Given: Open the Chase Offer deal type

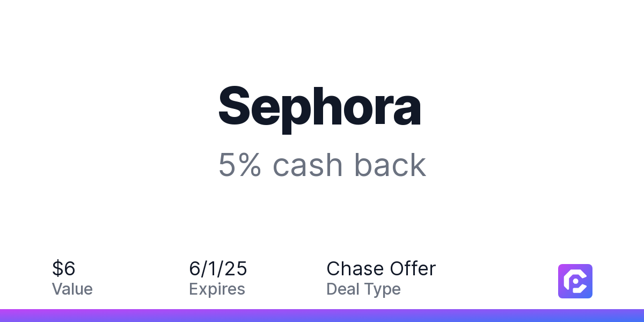Looking at the screenshot, I should click(381, 268).
